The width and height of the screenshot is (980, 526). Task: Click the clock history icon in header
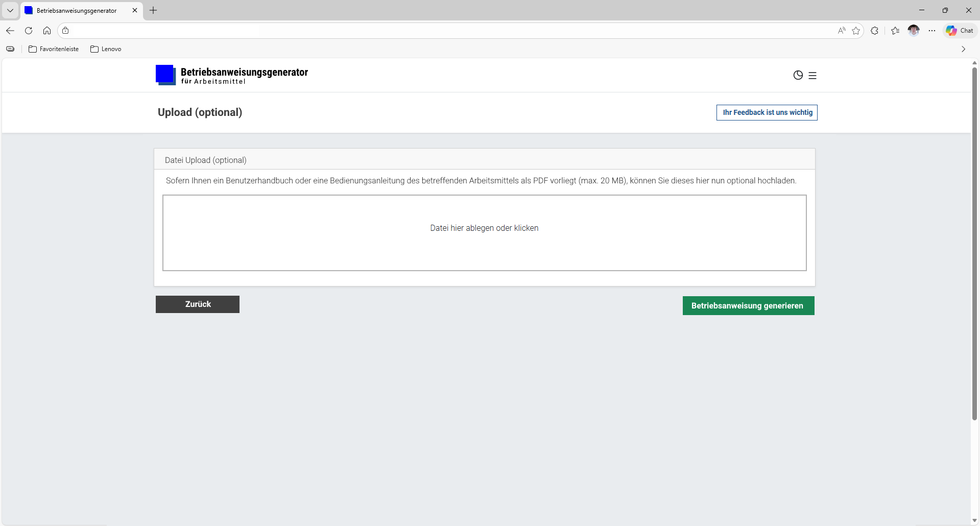(798, 76)
